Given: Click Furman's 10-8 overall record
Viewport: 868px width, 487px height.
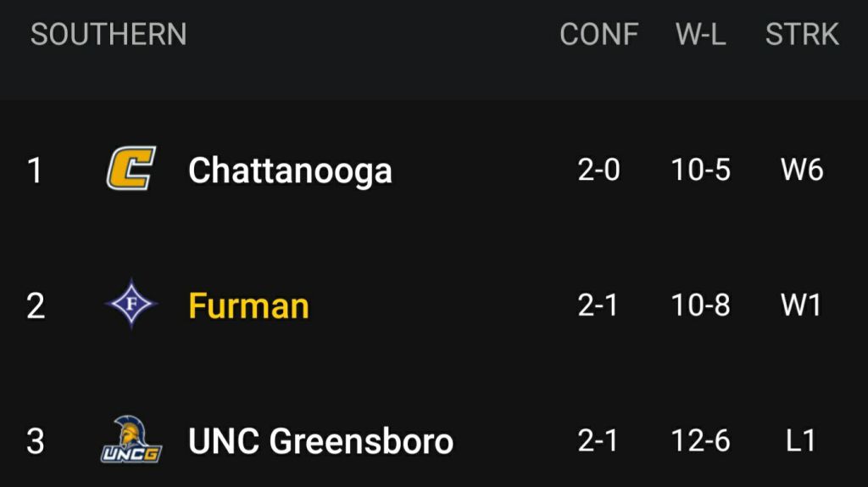Looking at the screenshot, I should coord(700,305).
